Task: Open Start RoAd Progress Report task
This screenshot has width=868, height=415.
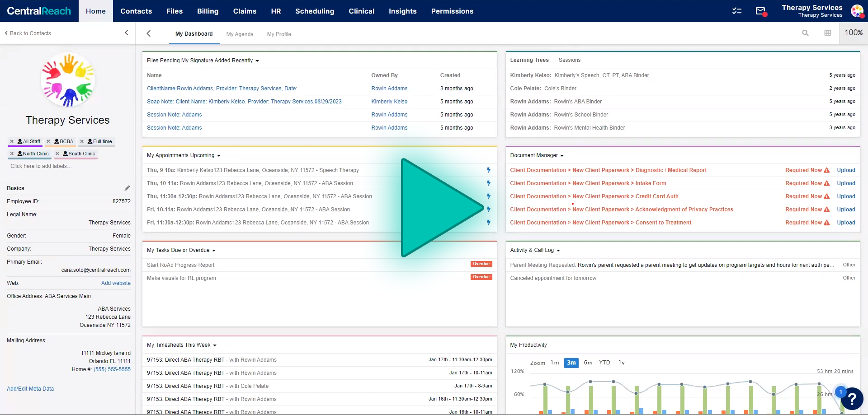Action: tap(181, 265)
